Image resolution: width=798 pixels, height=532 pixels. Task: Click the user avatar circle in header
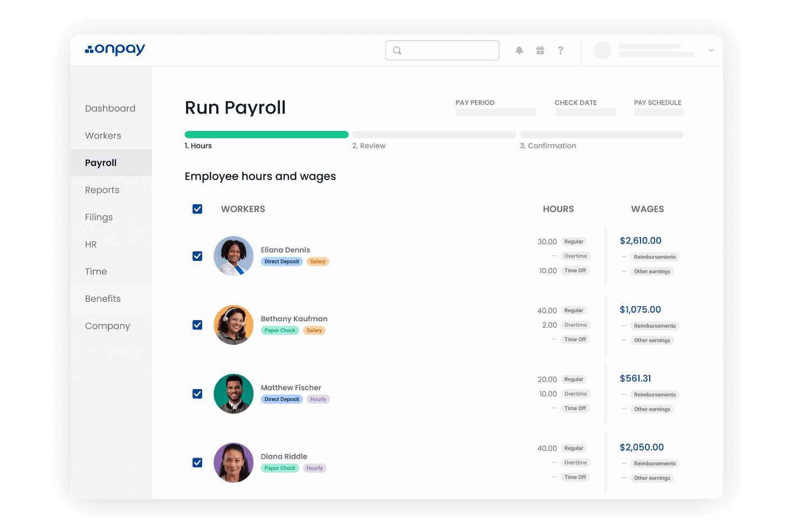coord(603,50)
